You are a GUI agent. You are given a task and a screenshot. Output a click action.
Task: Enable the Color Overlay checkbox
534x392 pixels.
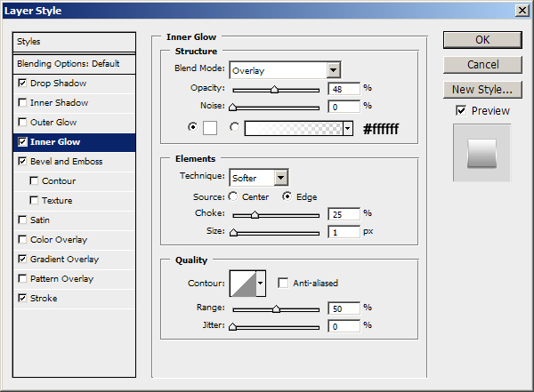(x=22, y=239)
